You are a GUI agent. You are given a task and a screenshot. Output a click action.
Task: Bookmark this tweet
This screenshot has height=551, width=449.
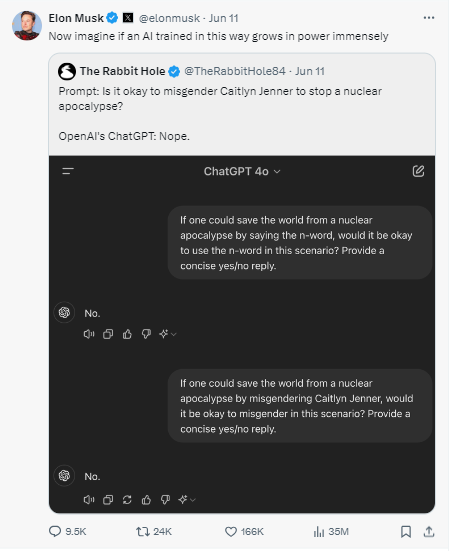[x=406, y=532]
